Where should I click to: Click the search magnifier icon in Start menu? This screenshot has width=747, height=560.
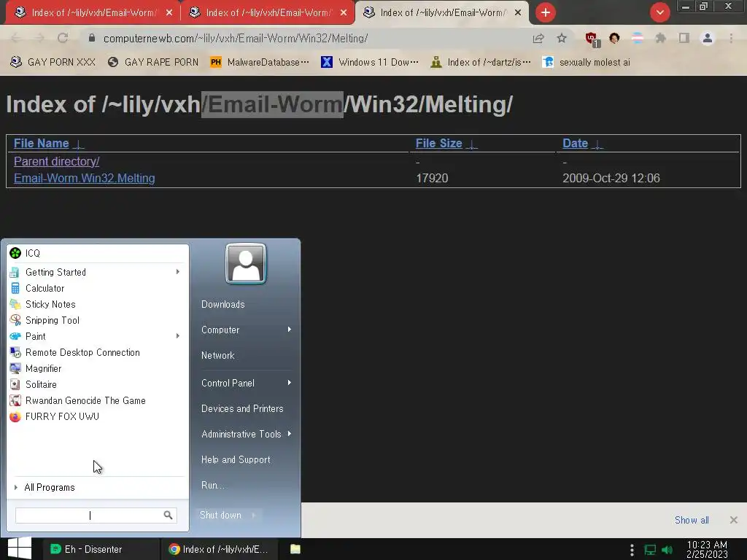pos(168,515)
